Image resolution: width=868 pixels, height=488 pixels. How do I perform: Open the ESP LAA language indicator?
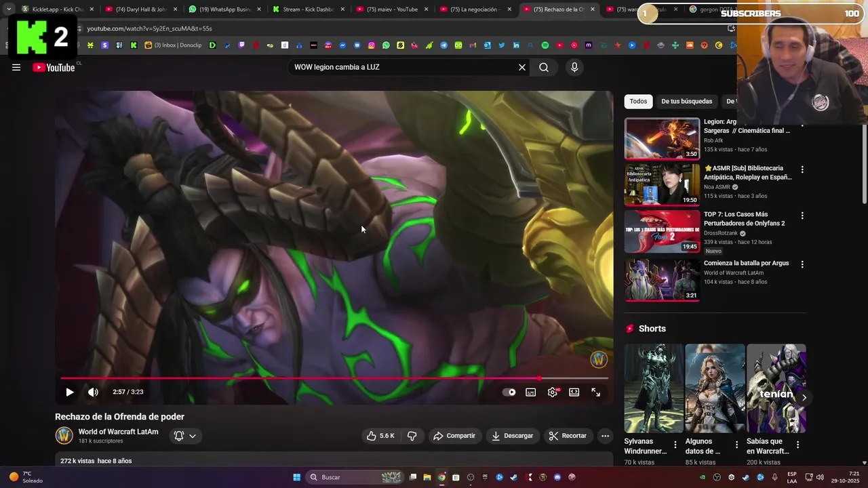click(x=792, y=477)
